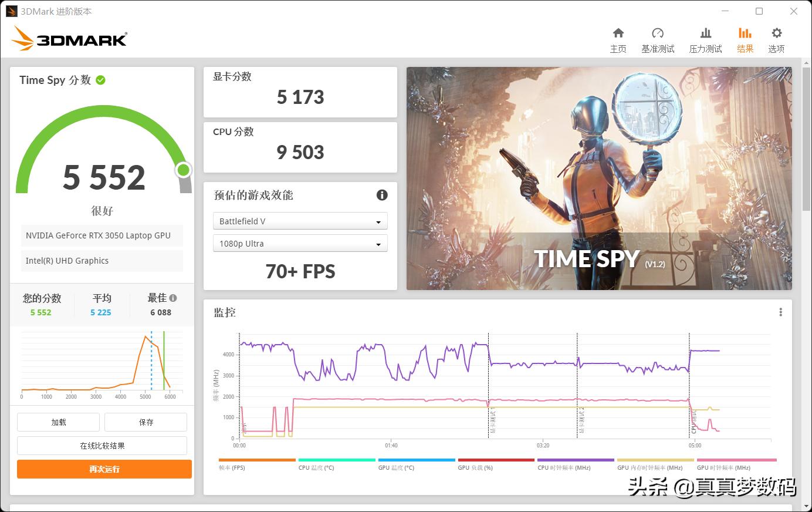Viewport: 812px width, 512px height.
Task: Click the pink GPU 时钟频率 legend swatch
Action: point(736,460)
